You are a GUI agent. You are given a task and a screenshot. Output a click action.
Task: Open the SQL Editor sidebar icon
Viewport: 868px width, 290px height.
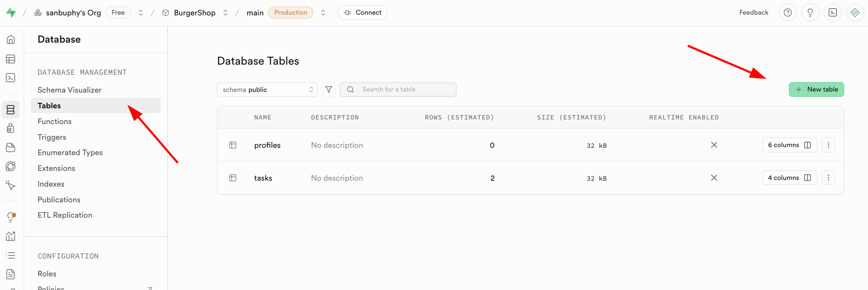[x=10, y=78]
